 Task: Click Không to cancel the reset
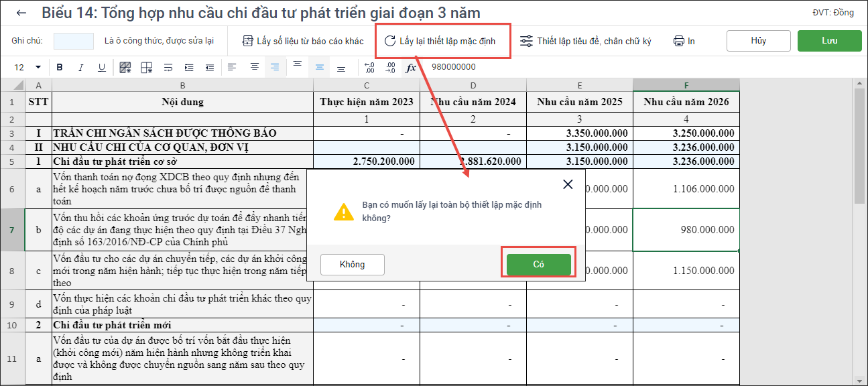pos(352,265)
